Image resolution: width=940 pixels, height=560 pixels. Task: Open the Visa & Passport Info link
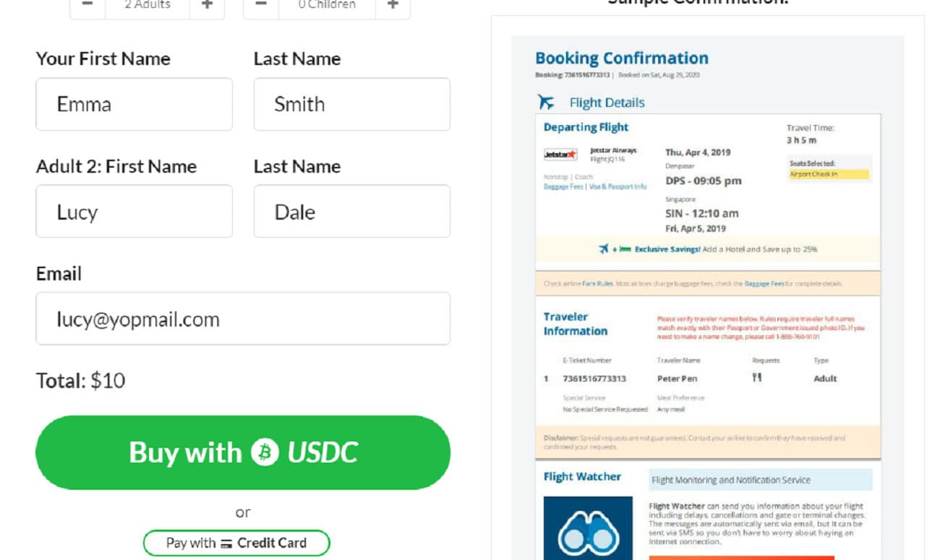point(618,186)
